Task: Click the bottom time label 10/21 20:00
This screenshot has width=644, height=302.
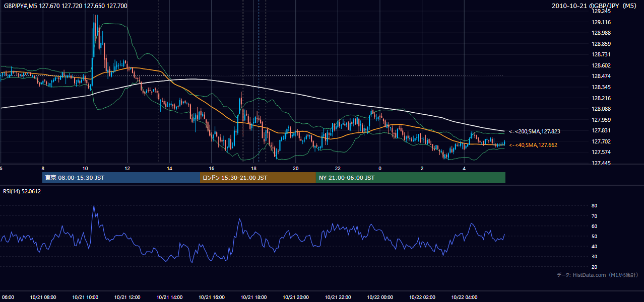Action: click(296, 297)
